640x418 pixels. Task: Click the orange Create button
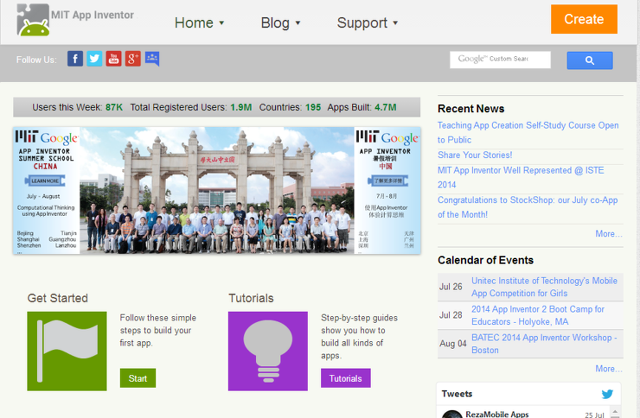(x=584, y=19)
